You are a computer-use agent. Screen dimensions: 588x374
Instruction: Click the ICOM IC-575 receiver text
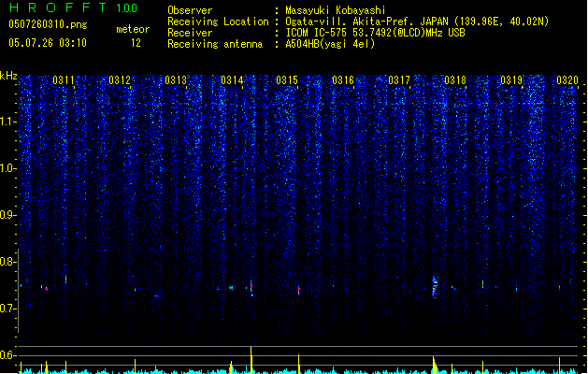click(376, 33)
